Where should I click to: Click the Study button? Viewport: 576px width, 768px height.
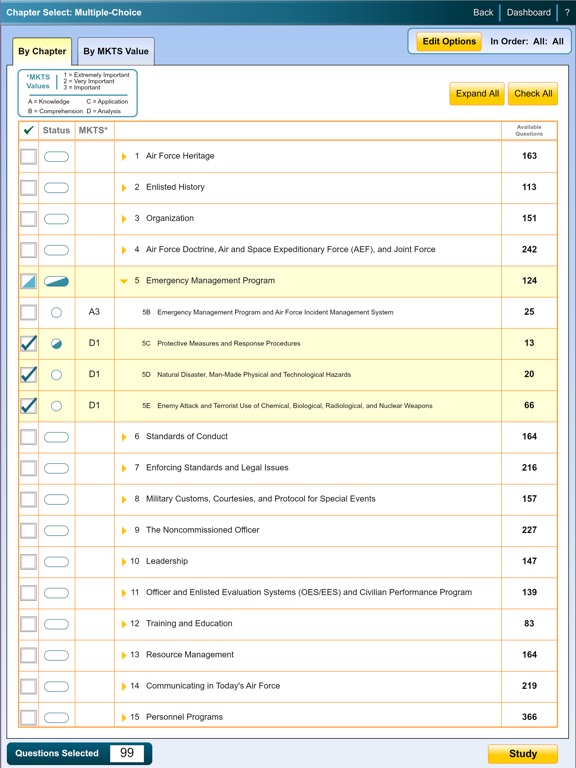point(523,754)
